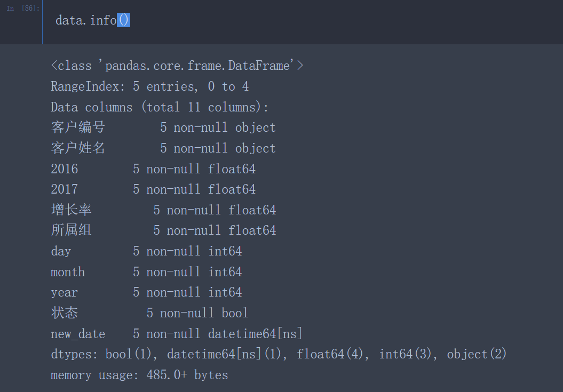Click the highlighted parentheses after info
Screen dimensions: 563x392
click(x=123, y=20)
